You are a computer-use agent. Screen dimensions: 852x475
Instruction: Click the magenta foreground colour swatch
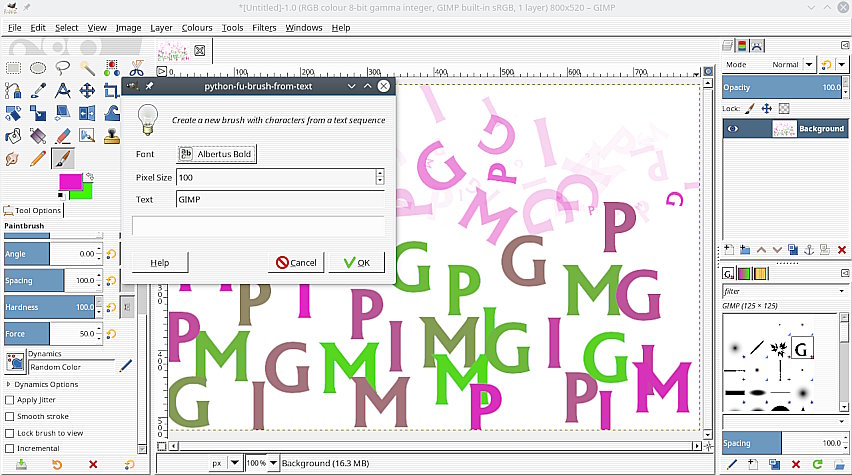click(x=70, y=182)
